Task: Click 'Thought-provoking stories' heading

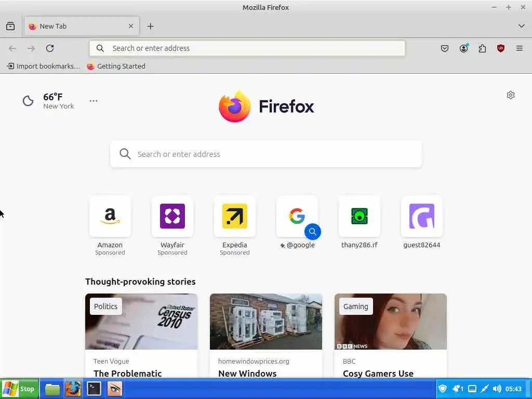Action: click(140, 282)
